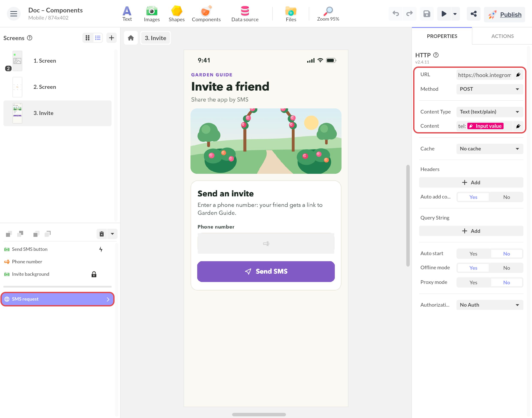
Task: Expand the delete options arrow
Action: [x=112, y=234]
